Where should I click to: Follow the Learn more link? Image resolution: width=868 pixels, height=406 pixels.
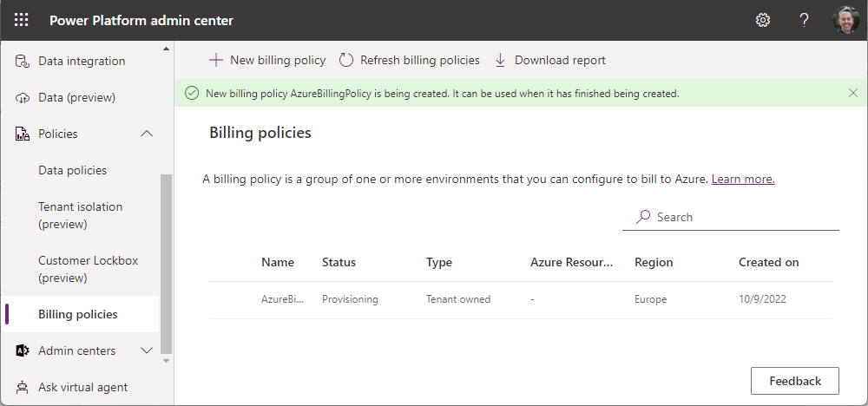[742, 179]
